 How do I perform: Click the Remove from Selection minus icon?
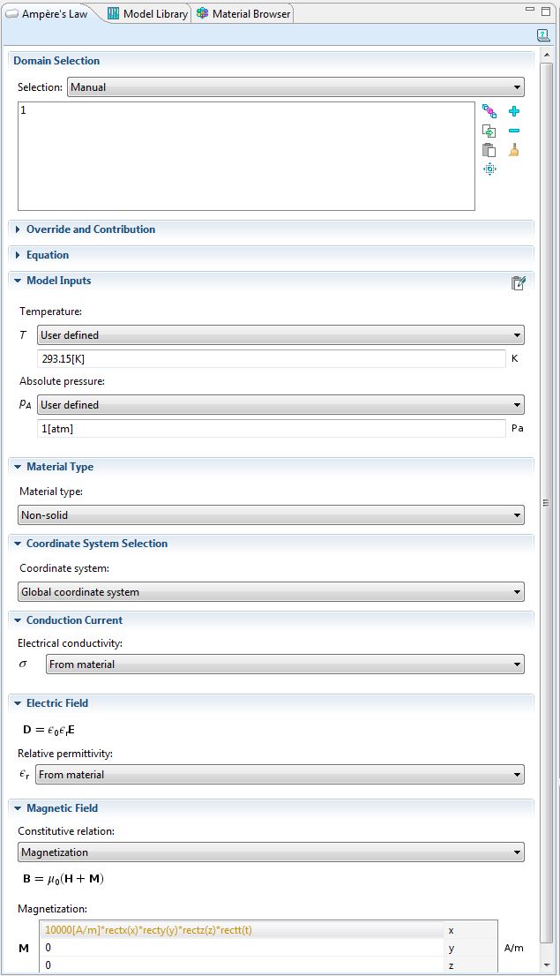pos(514,131)
